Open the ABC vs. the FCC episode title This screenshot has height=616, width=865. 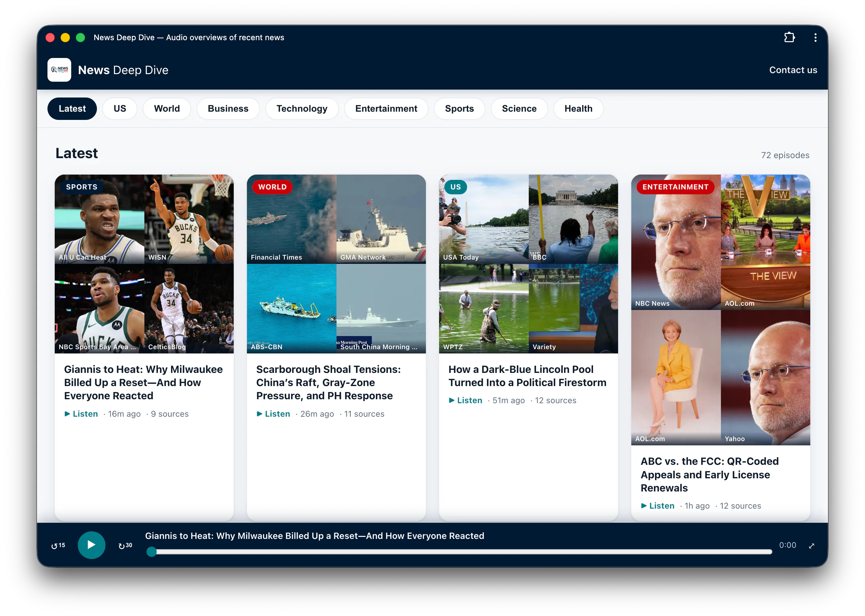[709, 474]
